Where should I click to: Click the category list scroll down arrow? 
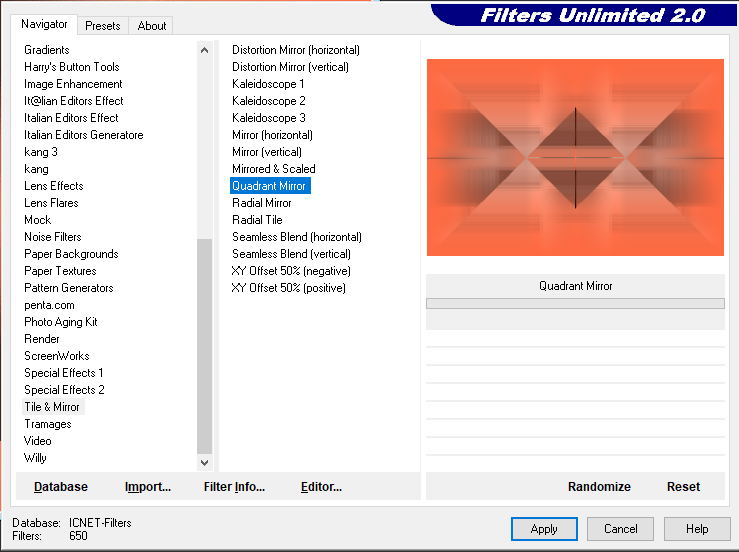205,462
